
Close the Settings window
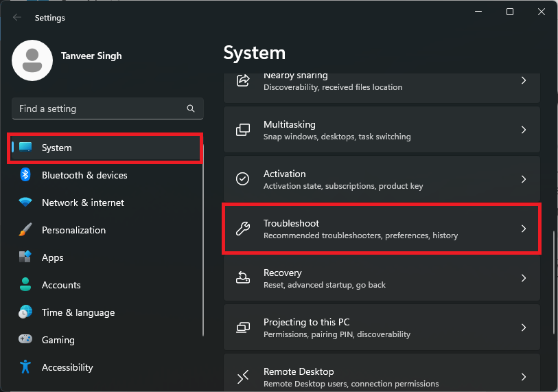pyautogui.click(x=542, y=12)
